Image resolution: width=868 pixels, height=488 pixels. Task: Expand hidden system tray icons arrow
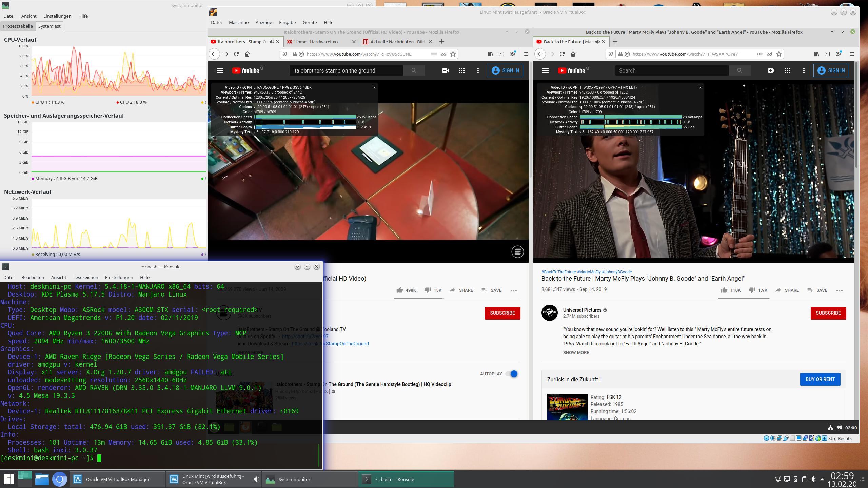[x=822, y=479]
